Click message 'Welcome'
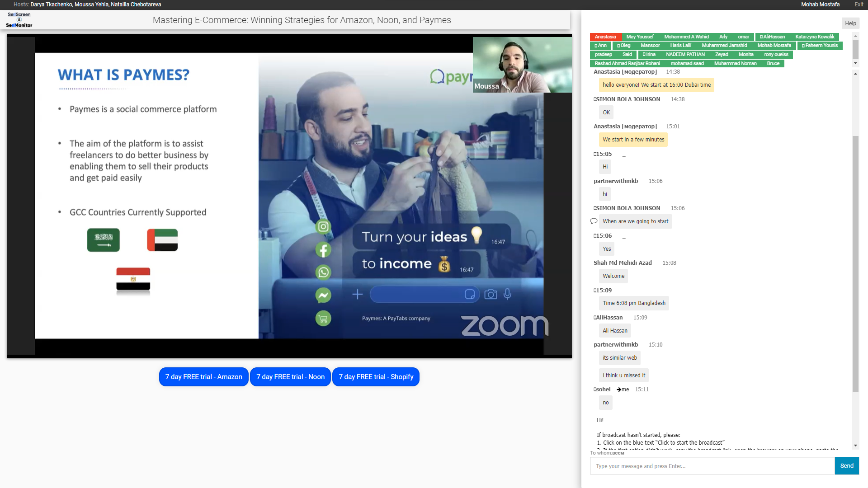Image resolution: width=868 pixels, height=488 pixels. click(613, 276)
